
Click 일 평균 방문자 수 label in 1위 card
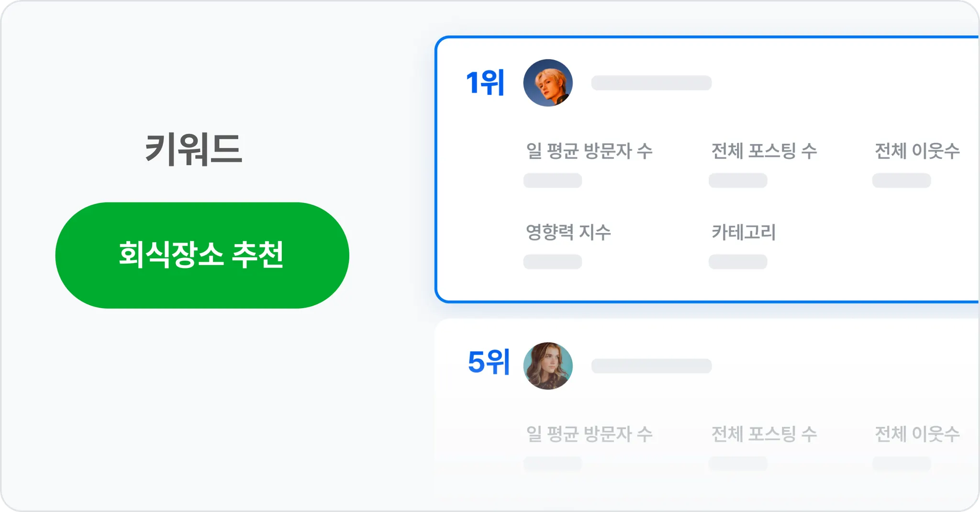pyautogui.click(x=589, y=151)
